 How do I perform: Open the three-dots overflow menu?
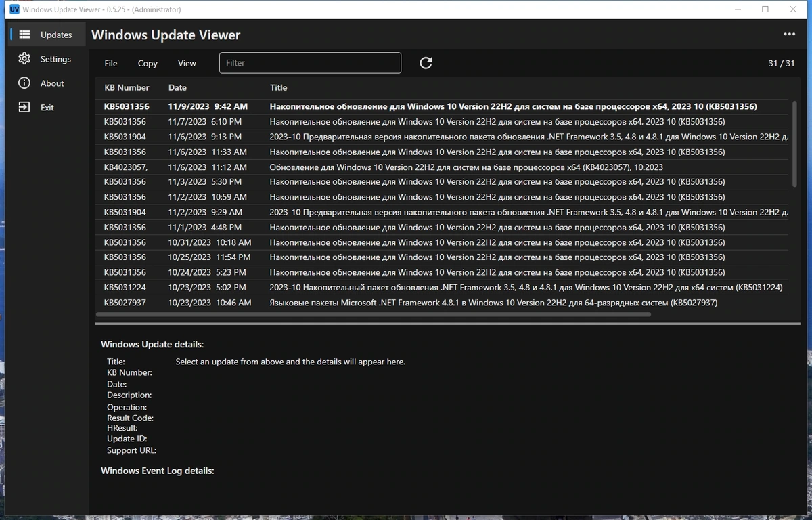pos(789,35)
